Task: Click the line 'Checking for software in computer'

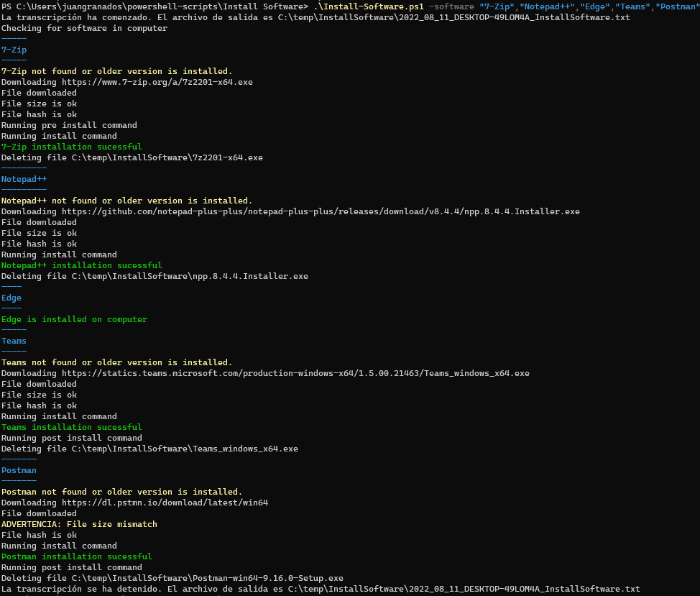Action: click(84, 28)
